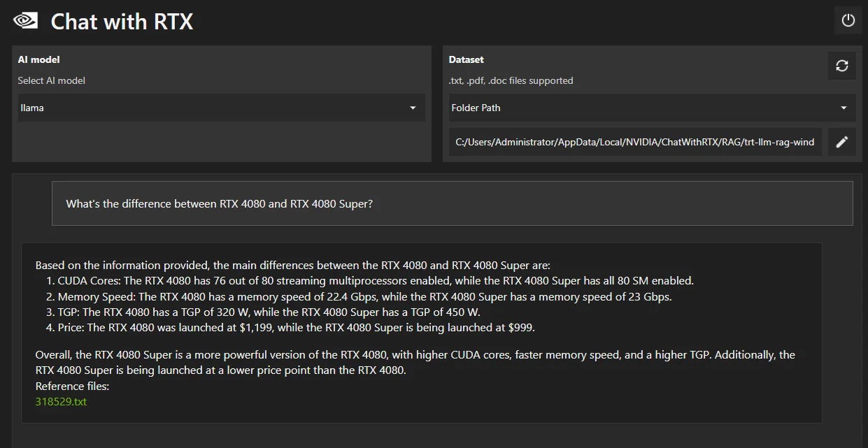Click the NVIDIA logo icon
This screenshot has height=448, width=868.
point(26,20)
